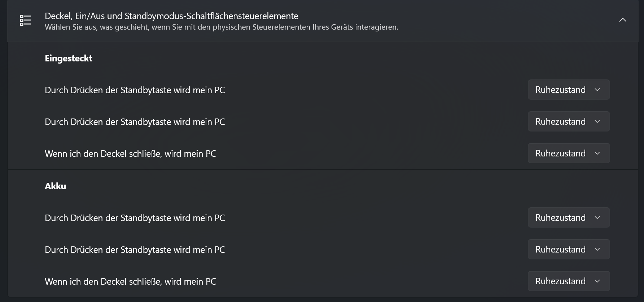The height and width of the screenshot is (302, 644).
Task: Select the 'Wenn ich den Deckel schließe' label under Eingesteckt
Action: [x=130, y=154]
